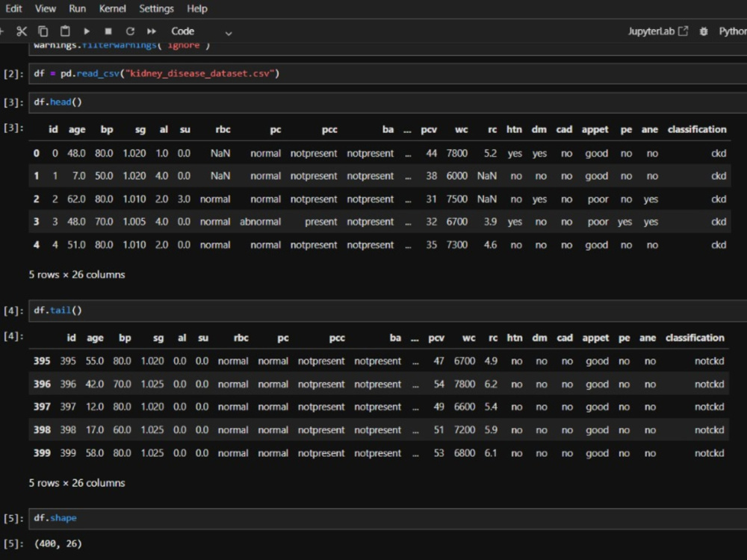The width and height of the screenshot is (747, 560).
Task: Open the Run menu
Action: click(77, 8)
